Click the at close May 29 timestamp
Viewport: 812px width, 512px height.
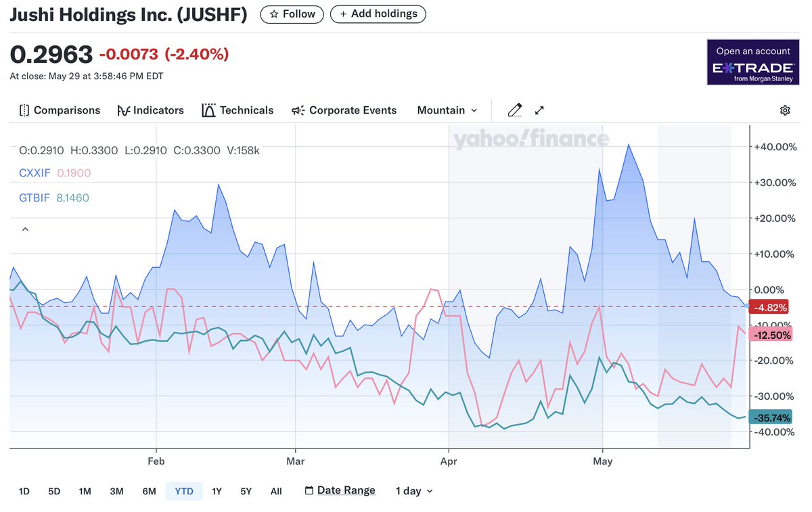(87, 76)
